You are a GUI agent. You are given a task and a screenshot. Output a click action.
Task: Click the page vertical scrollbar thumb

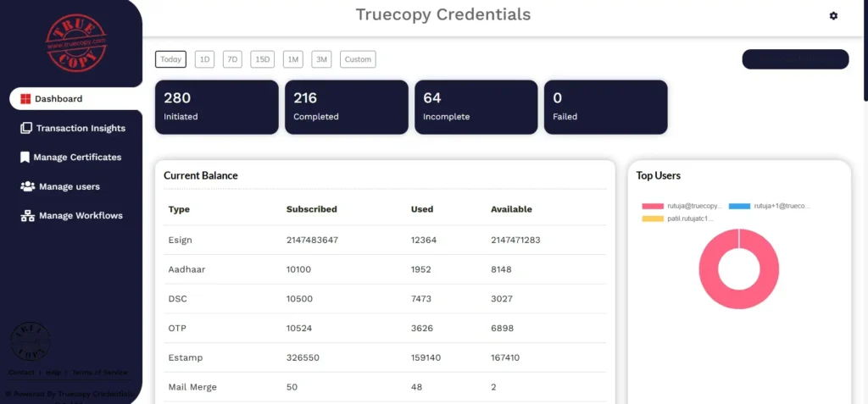pyautogui.click(x=865, y=50)
